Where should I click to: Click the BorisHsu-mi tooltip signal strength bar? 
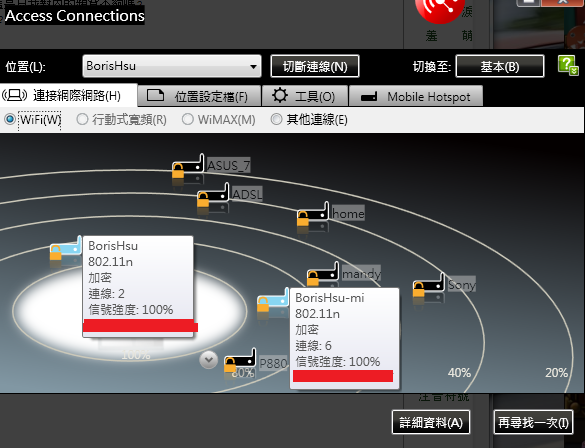click(343, 376)
